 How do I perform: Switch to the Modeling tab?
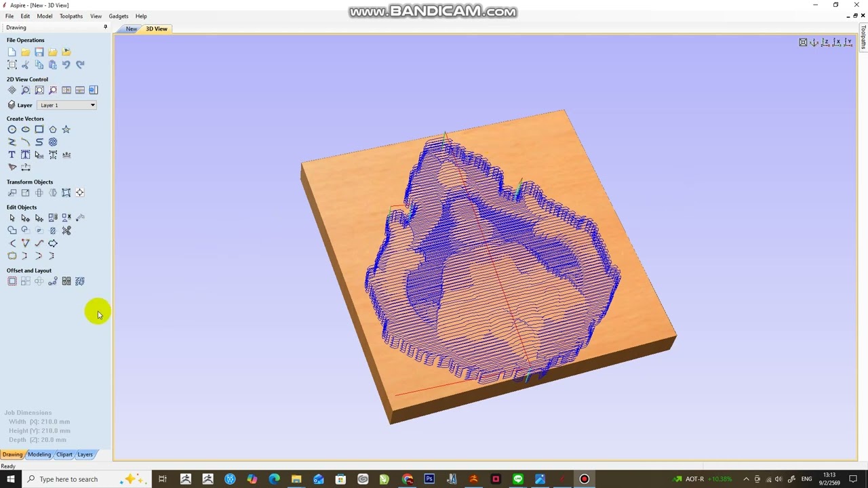tap(39, 455)
